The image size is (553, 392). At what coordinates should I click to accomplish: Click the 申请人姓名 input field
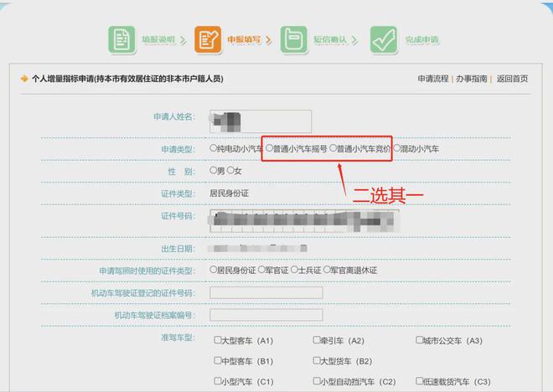pyautogui.click(x=261, y=121)
